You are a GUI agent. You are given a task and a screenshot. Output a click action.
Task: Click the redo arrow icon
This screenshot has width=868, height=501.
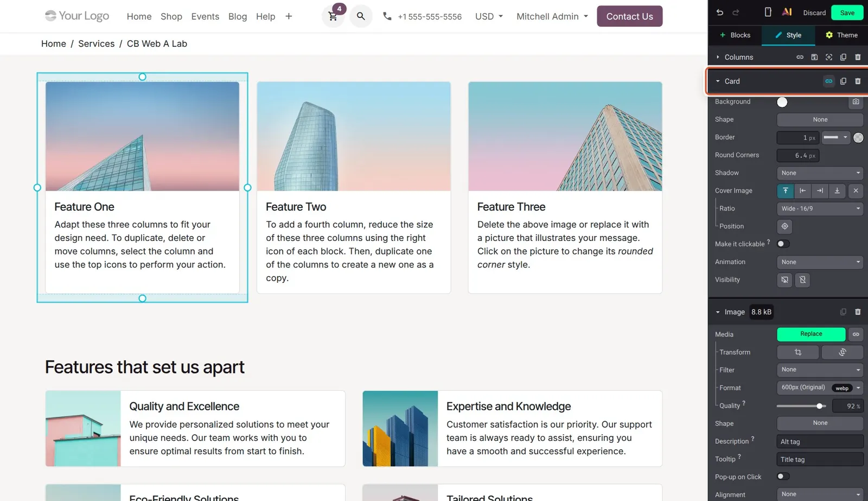(736, 12)
